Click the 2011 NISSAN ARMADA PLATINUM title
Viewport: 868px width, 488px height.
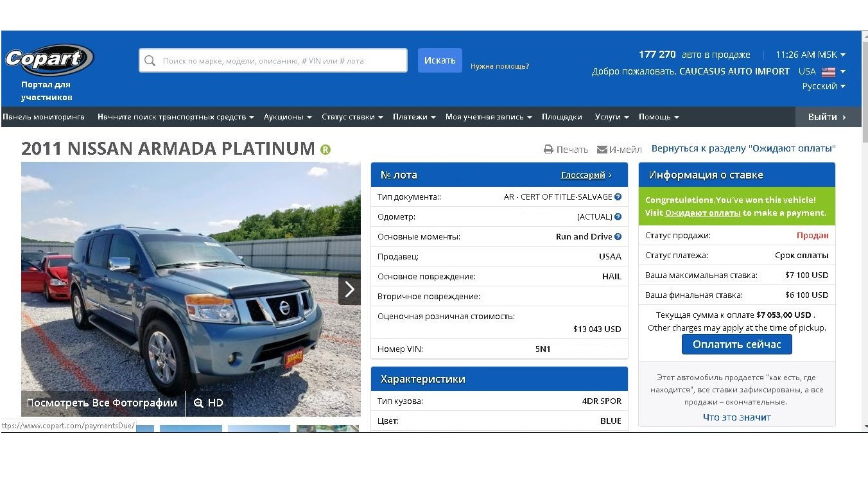pyautogui.click(x=168, y=149)
